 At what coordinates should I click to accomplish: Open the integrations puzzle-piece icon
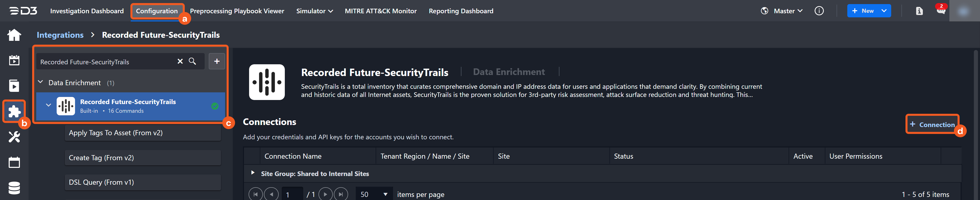[14, 111]
